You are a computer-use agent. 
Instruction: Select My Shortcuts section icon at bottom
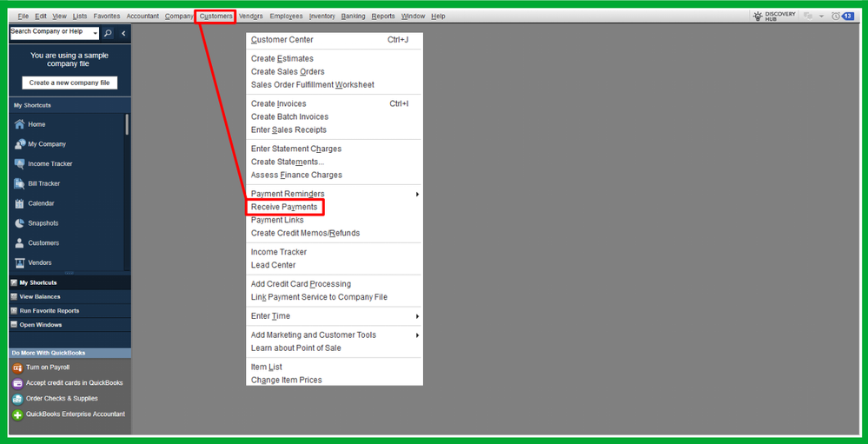click(x=14, y=283)
